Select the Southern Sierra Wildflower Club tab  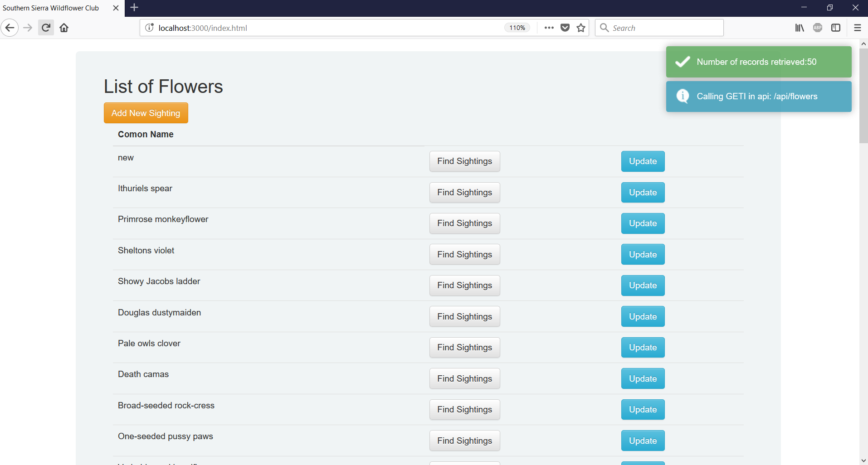(62, 8)
